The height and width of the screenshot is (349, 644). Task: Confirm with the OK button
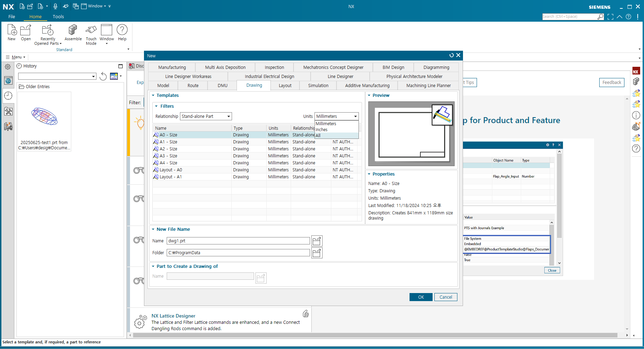(421, 297)
